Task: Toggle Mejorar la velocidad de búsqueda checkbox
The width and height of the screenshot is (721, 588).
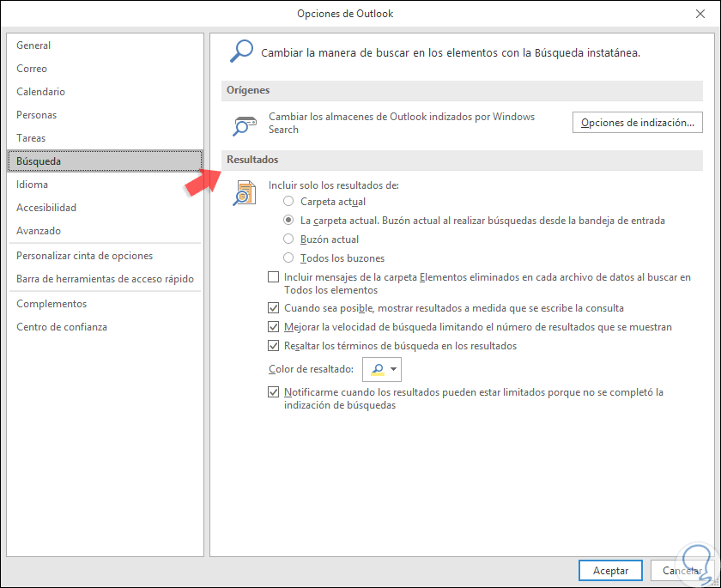Action: (x=273, y=326)
